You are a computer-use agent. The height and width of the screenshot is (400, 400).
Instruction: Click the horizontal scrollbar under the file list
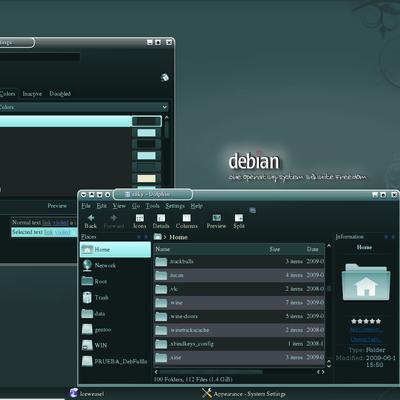(211, 371)
